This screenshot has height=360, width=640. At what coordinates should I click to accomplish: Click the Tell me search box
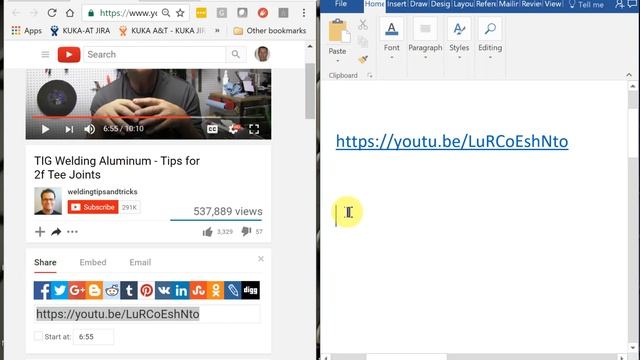coord(586,4)
